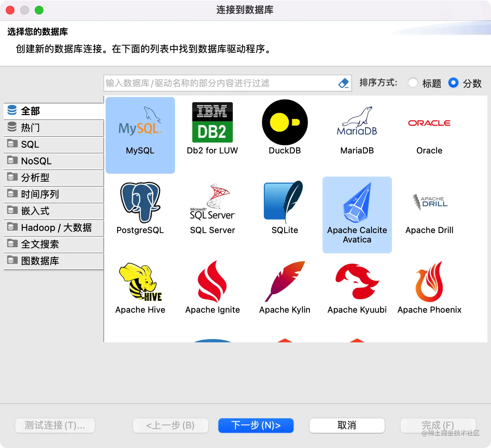Viewport: 491px width, 448px height.
Task: Open the 图数据库 graph database category
Action: pyautogui.click(x=54, y=261)
